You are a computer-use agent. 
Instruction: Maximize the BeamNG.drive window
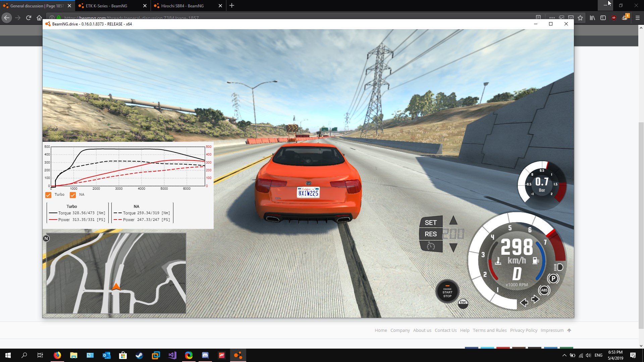(551, 24)
